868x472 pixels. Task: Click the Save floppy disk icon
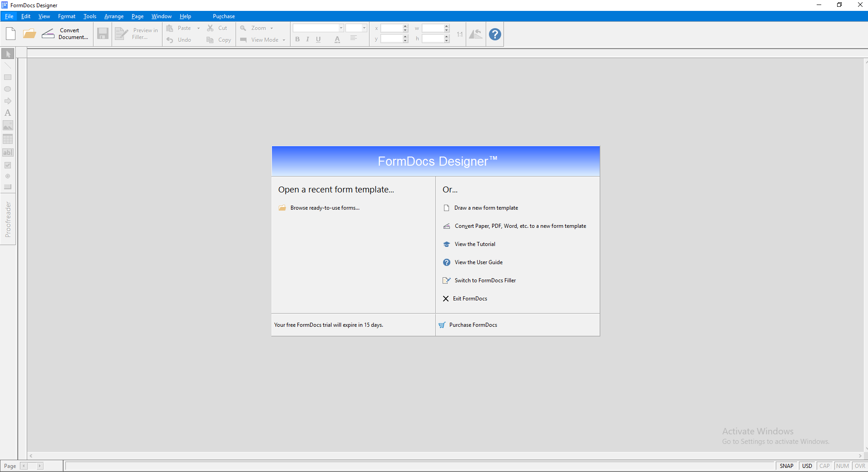[103, 34]
